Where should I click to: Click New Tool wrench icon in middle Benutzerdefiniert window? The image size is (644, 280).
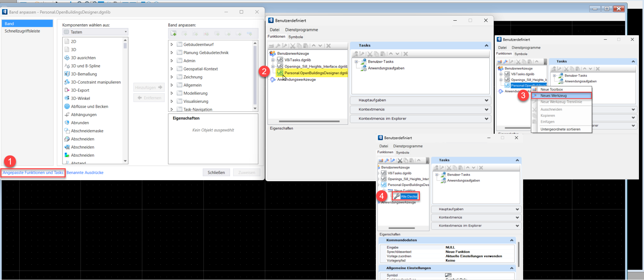click(x=278, y=46)
